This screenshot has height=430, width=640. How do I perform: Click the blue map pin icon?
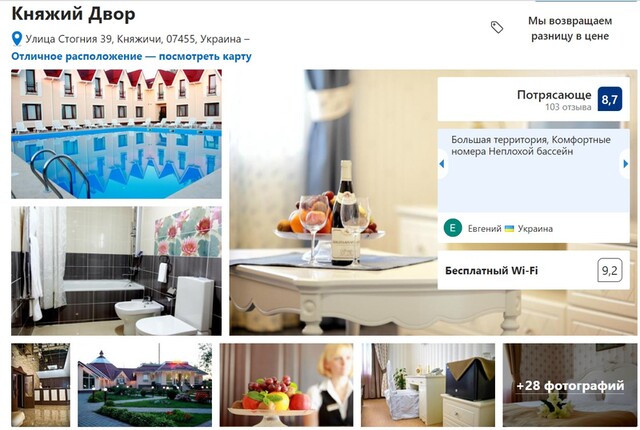click(x=17, y=39)
